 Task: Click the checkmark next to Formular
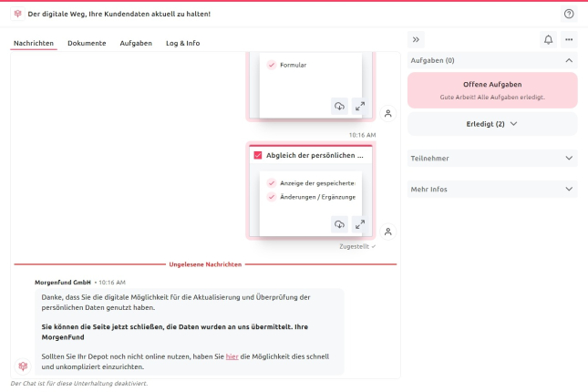point(272,65)
